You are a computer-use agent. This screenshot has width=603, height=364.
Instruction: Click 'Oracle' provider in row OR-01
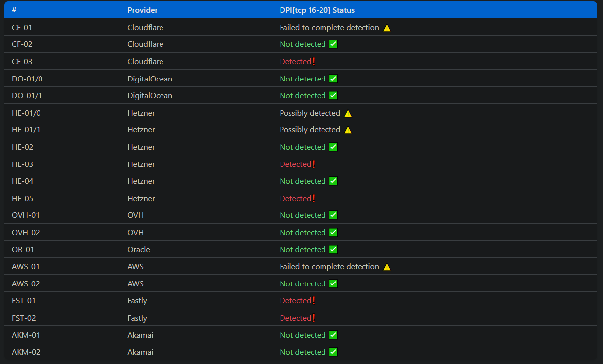point(139,249)
